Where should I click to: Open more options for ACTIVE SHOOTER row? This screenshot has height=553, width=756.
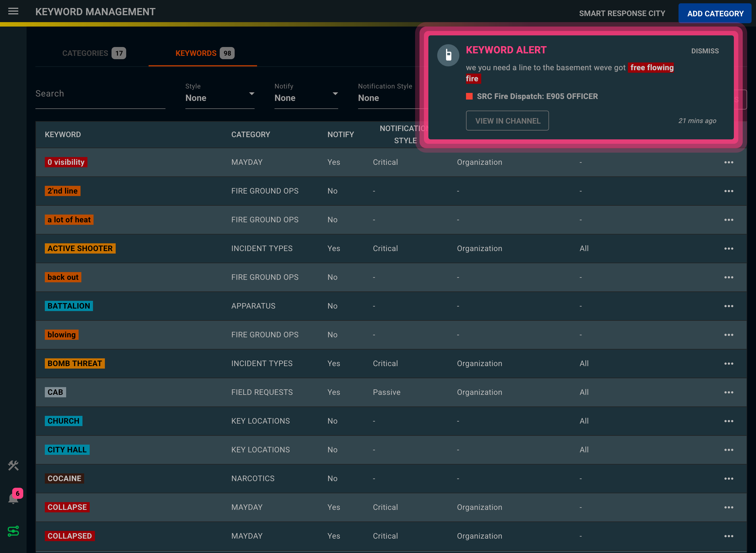[729, 249]
